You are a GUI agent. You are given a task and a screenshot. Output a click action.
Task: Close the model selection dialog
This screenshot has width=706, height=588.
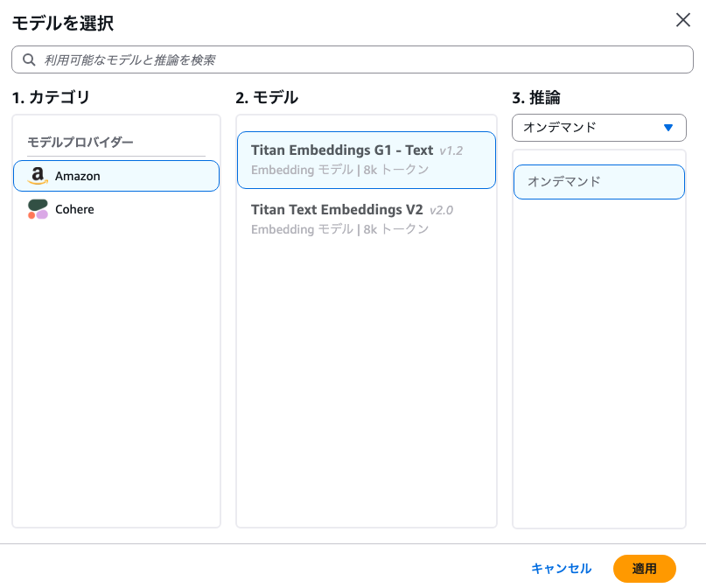point(683,20)
